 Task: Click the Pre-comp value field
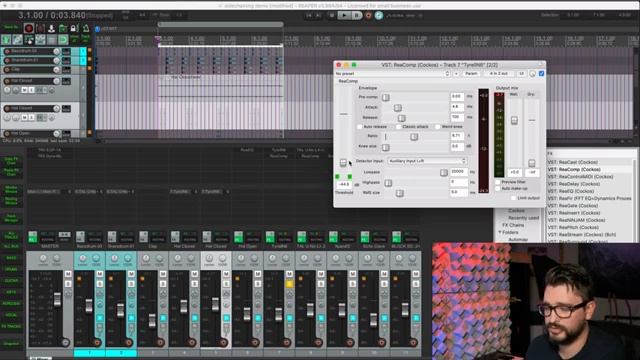(457, 96)
